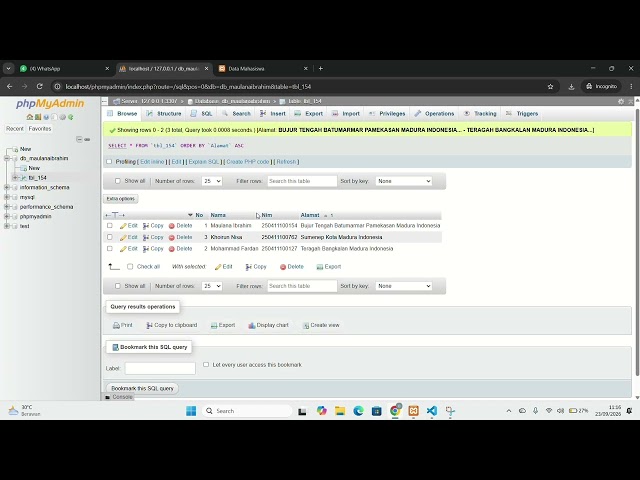This screenshot has height=480, width=640.
Task: Expand the tbl_154 tree node
Action: point(15,178)
